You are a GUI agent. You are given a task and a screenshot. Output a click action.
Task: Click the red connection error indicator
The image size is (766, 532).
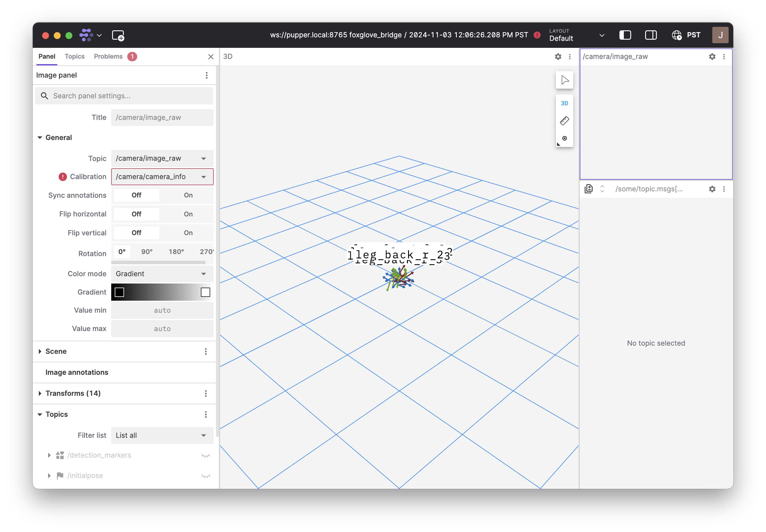tap(537, 35)
